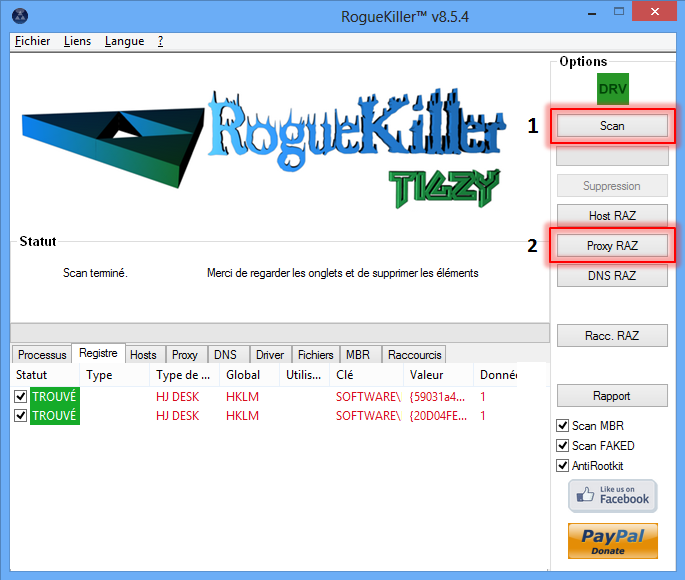Switch to the Registre tab
685x580 pixels.
click(x=98, y=353)
